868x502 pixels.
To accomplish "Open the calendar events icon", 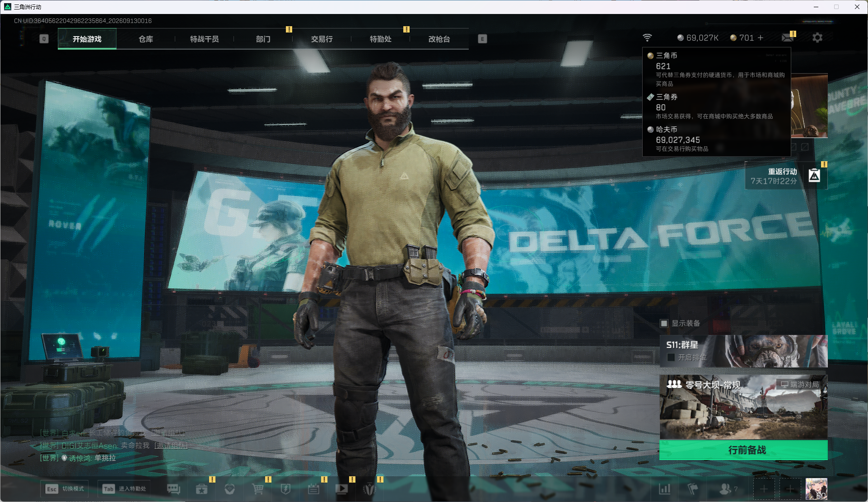I will tap(313, 489).
